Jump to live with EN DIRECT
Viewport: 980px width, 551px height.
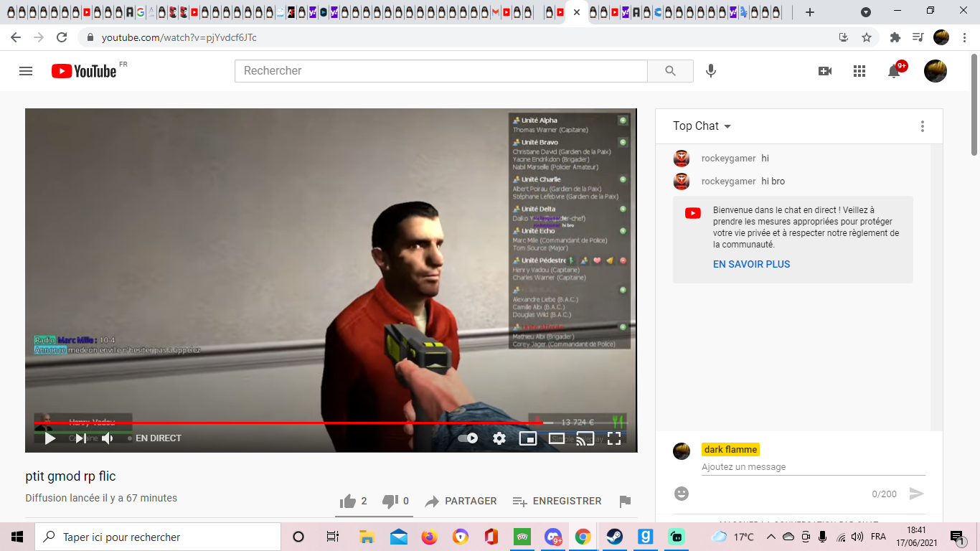pyautogui.click(x=154, y=438)
